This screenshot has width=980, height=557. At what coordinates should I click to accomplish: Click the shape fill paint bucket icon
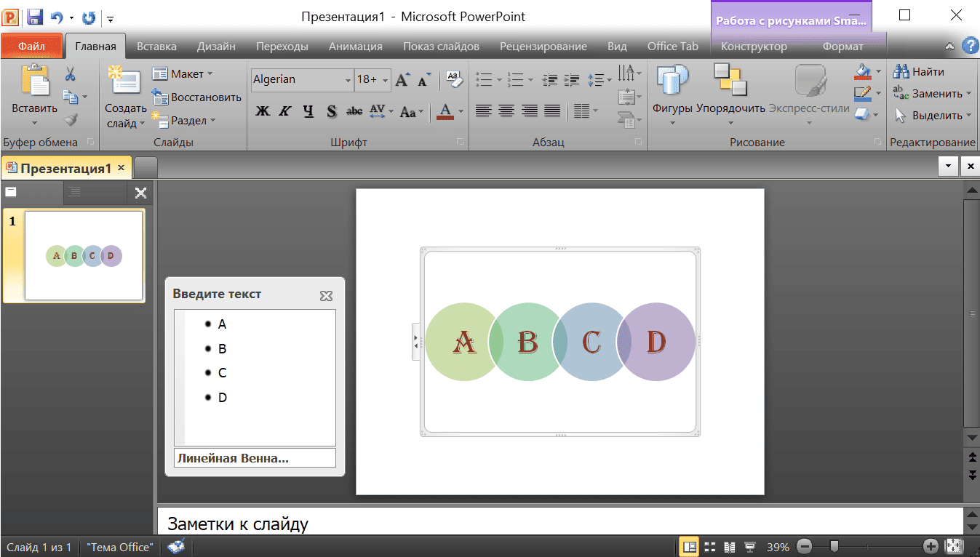(x=863, y=71)
